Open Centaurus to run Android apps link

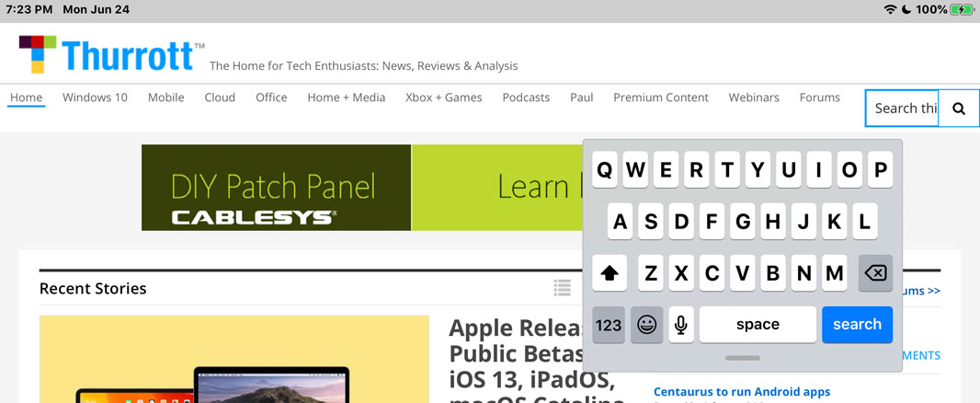742,392
